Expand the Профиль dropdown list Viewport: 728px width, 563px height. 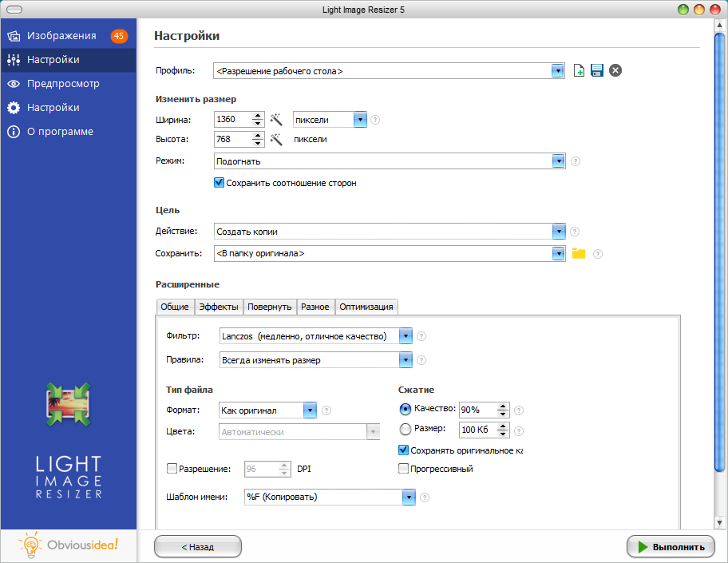557,71
